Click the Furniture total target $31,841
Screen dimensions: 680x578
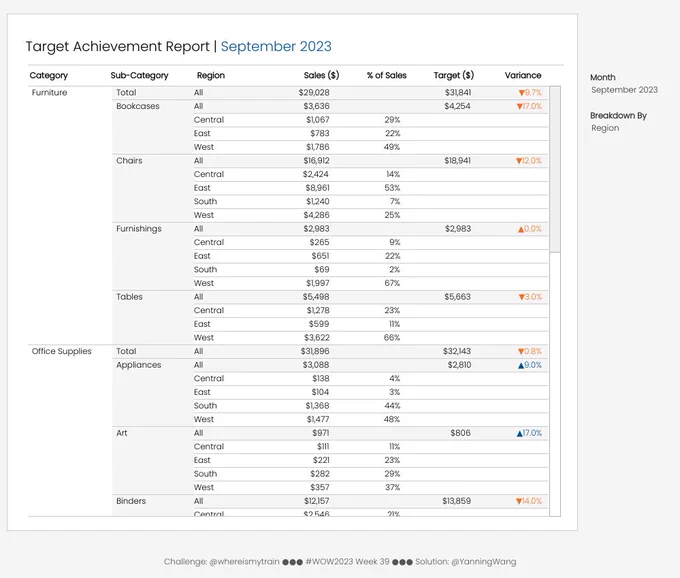click(458, 92)
